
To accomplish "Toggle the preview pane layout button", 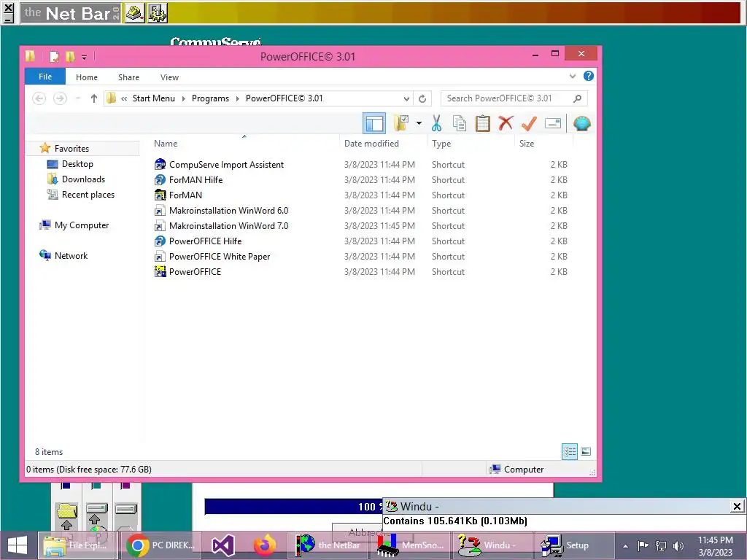I will (x=374, y=124).
